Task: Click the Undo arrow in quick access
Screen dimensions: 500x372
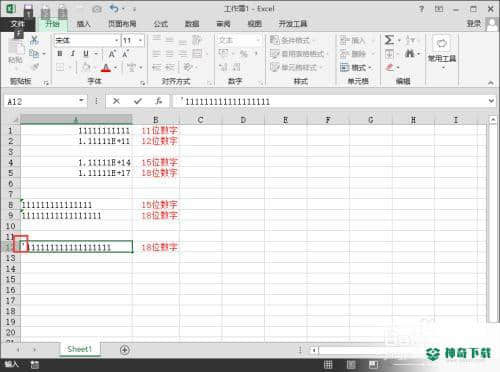Action: (x=114, y=9)
